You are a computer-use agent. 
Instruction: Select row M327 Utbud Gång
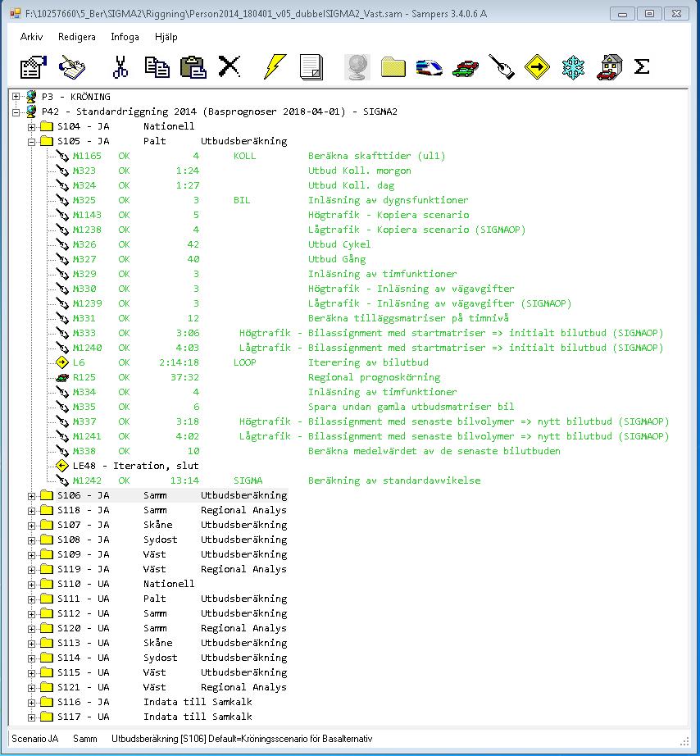[219, 259]
